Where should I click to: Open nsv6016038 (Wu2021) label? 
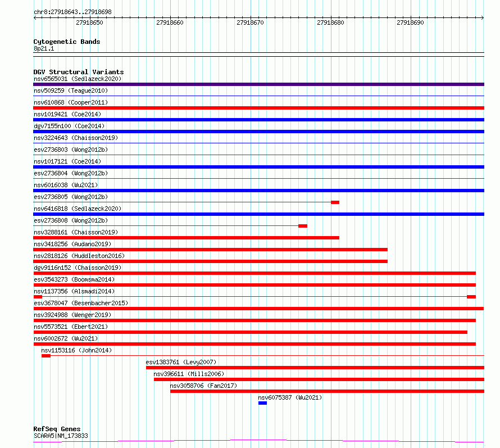66,185
